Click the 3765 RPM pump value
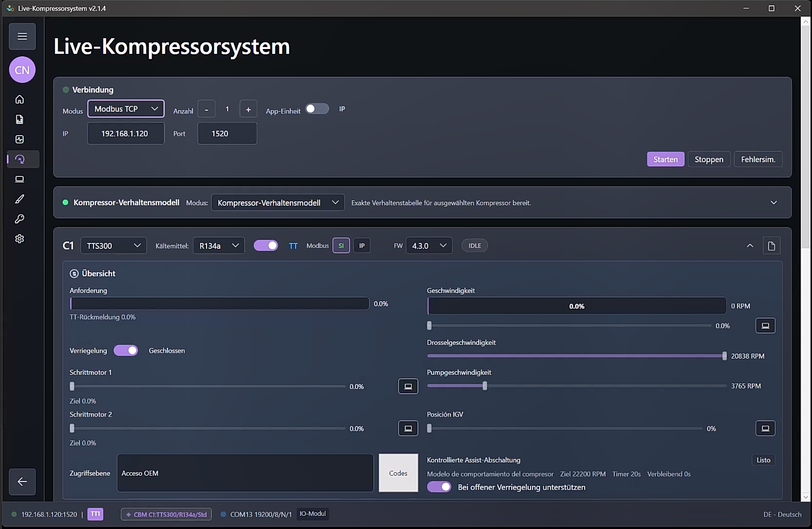The image size is (812, 529). 746,386
